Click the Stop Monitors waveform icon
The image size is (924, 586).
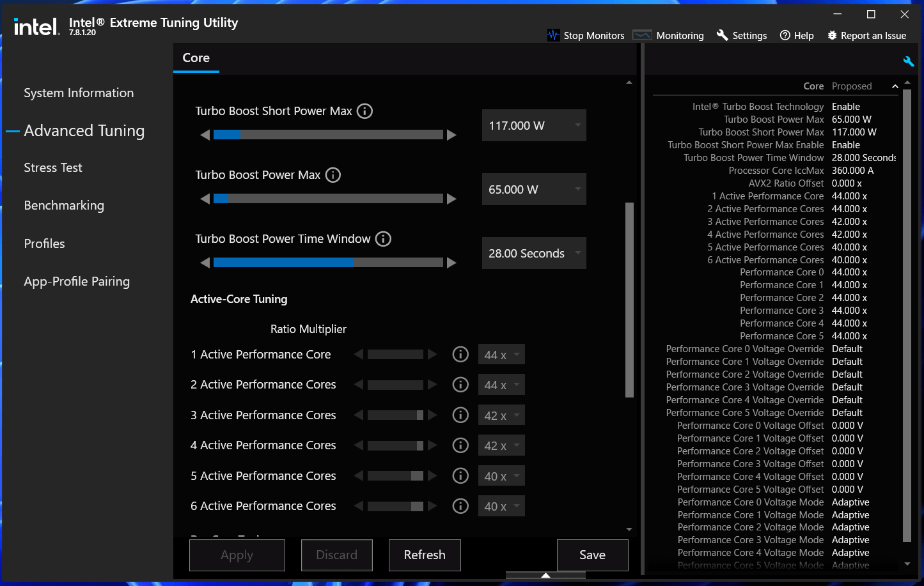[554, 35]
